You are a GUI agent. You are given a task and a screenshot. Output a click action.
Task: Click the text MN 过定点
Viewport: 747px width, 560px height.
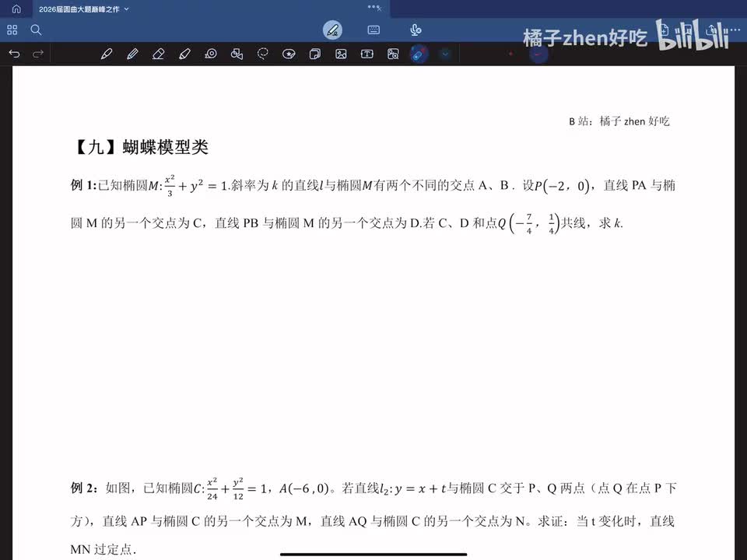(103, 549)
